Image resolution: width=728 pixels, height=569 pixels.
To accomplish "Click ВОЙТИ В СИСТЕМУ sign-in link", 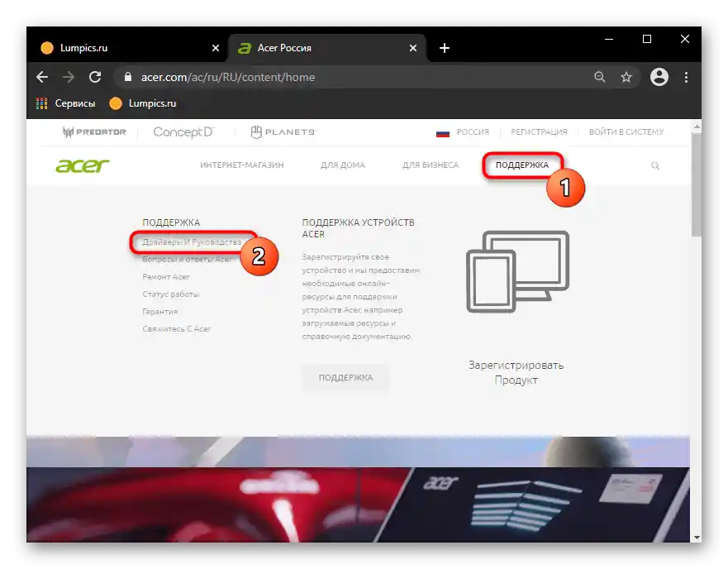I will (626, 132).
